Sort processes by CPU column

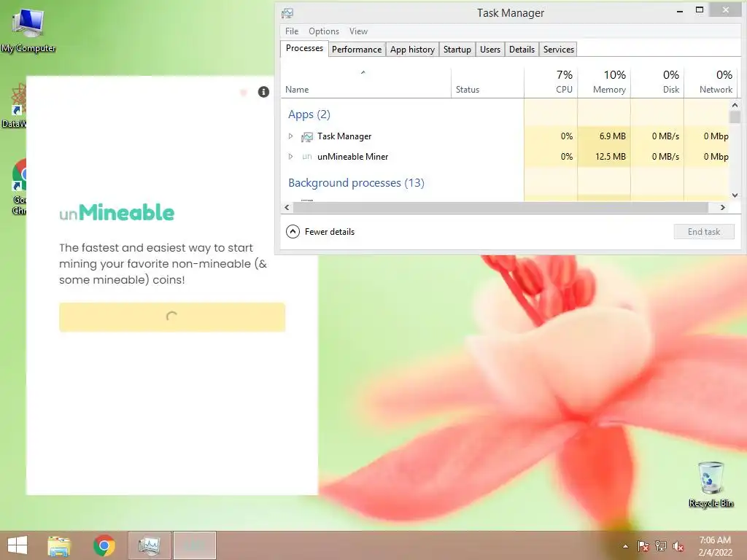pyautogui.click(x=551, y=83)
